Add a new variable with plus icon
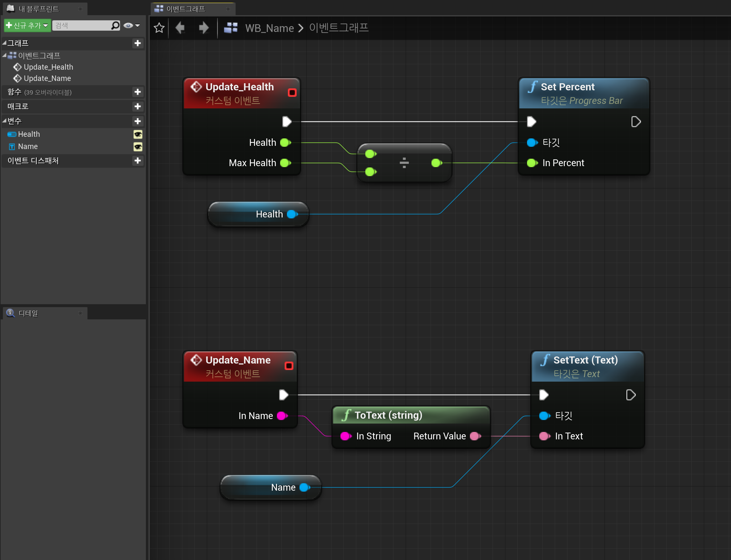 [137, 121]
